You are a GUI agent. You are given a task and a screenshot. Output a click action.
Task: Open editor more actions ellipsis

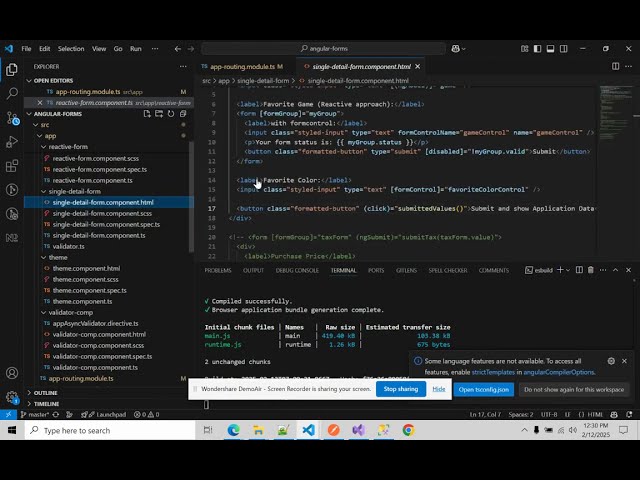[x=628, y=66]
